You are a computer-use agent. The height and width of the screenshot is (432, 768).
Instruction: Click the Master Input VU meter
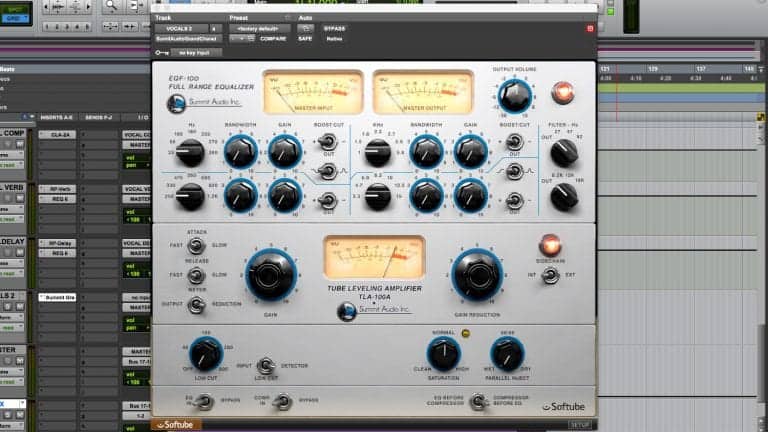tap(312, 92)
